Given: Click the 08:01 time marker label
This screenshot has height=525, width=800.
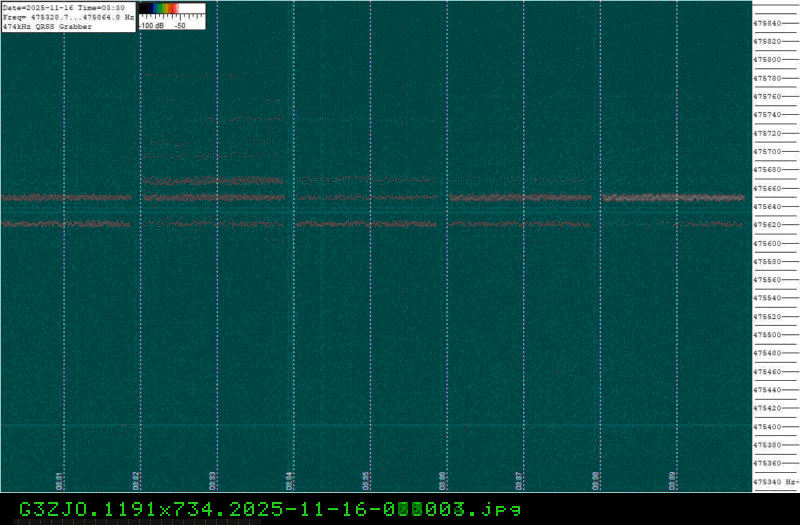Looking at the screenshot, I should pyautogui.click(x=59, y=480).
